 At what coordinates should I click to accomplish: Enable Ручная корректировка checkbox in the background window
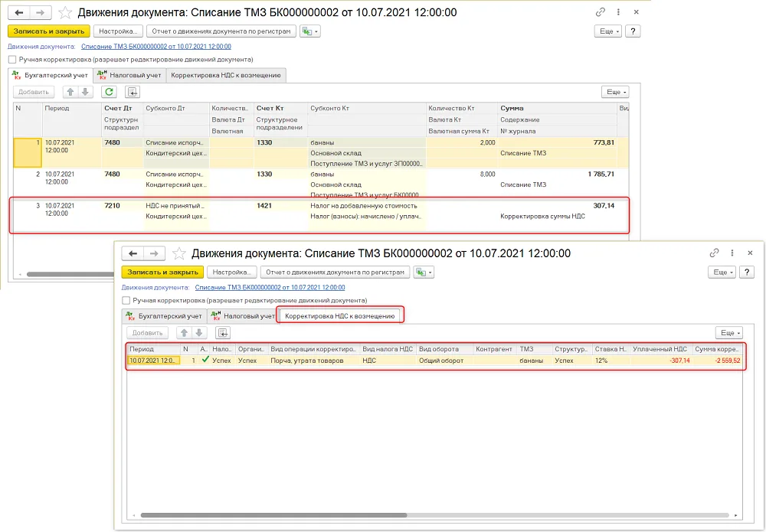pyautogui.click(x=12, y=60)
